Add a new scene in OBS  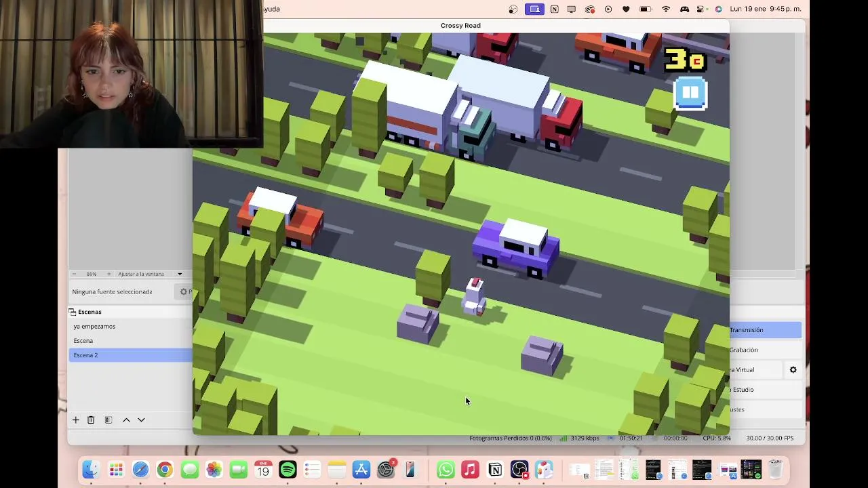(x=76, y=420)
